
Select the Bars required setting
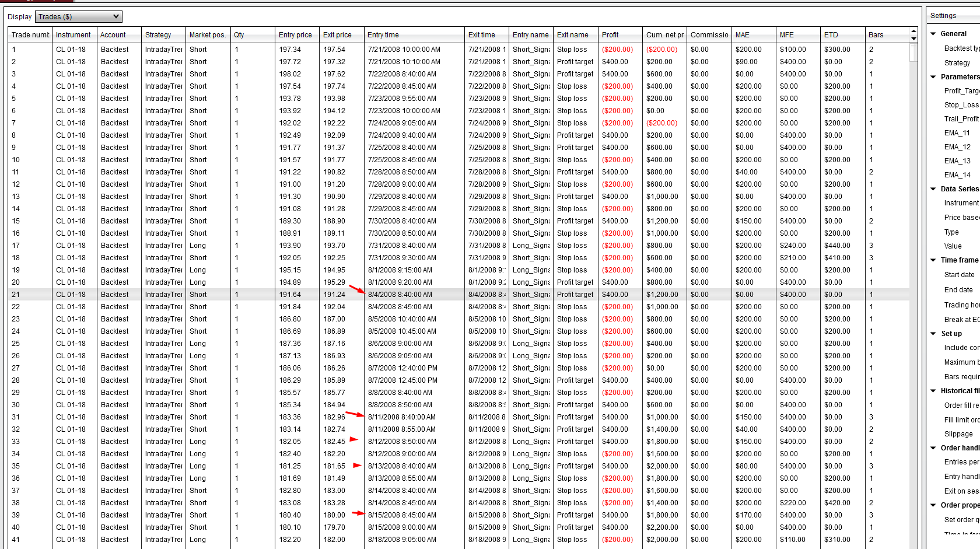pyautogui.click(x=962, y=377)
